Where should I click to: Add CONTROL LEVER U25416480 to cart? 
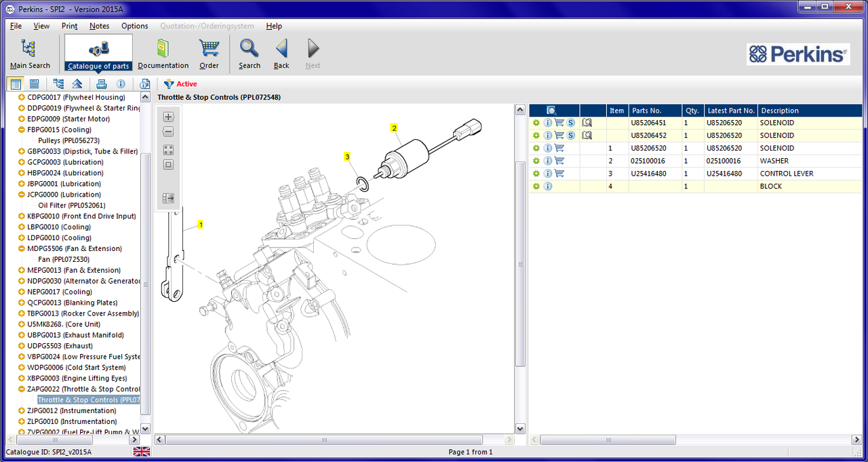559,174
